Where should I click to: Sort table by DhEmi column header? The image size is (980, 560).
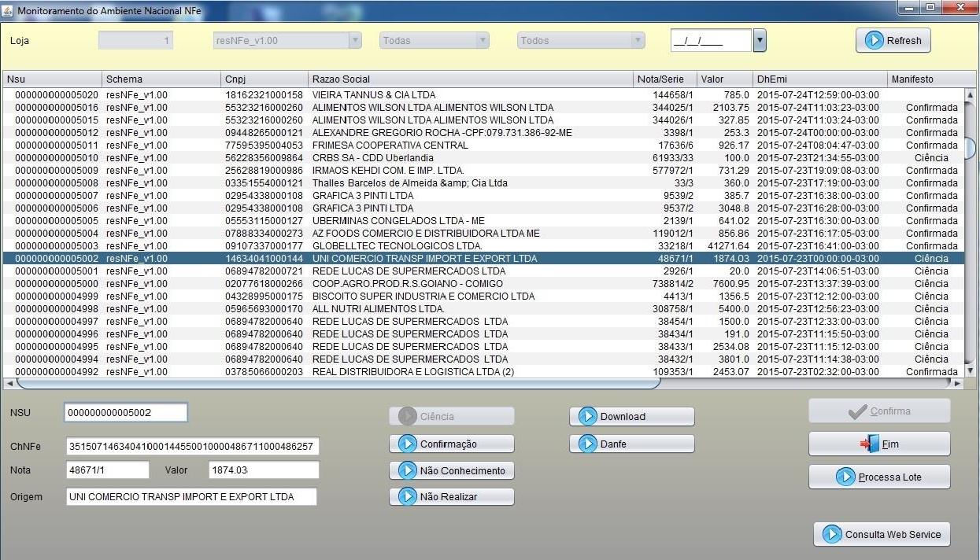point(820,79)
